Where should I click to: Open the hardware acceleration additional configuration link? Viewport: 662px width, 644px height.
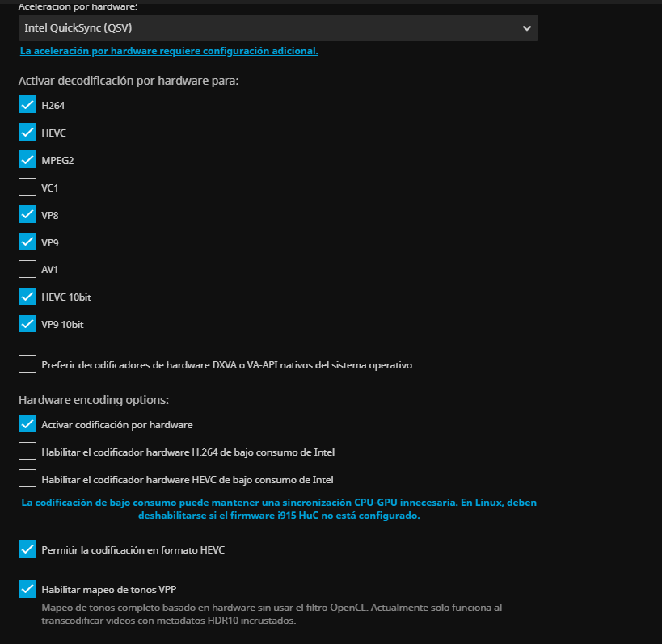pyautogui.click(x=169, y=51)
